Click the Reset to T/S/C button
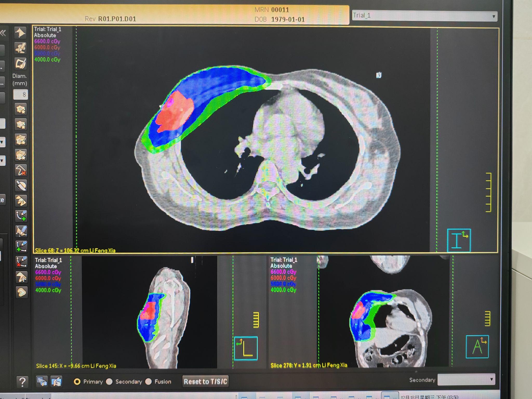 point(205,381)
